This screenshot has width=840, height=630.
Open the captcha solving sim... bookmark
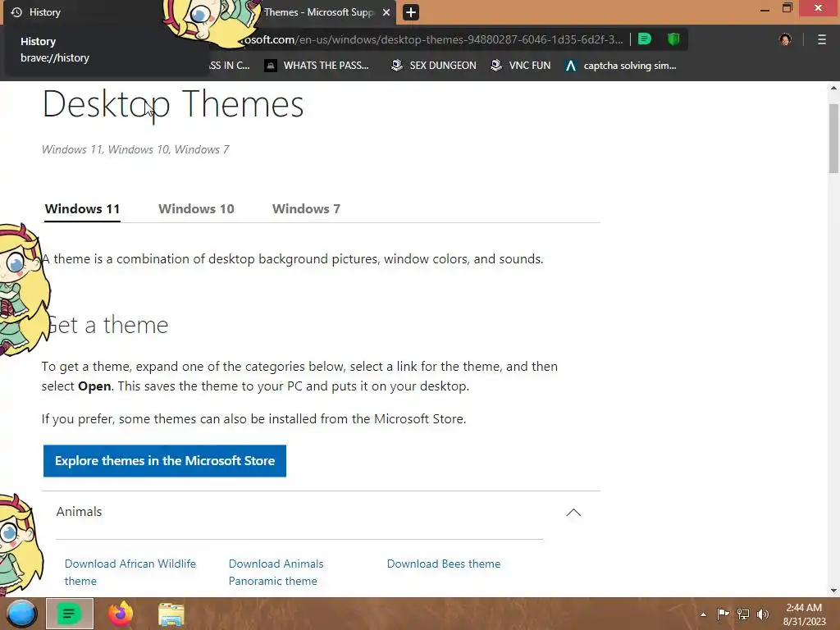click(621, 66)
